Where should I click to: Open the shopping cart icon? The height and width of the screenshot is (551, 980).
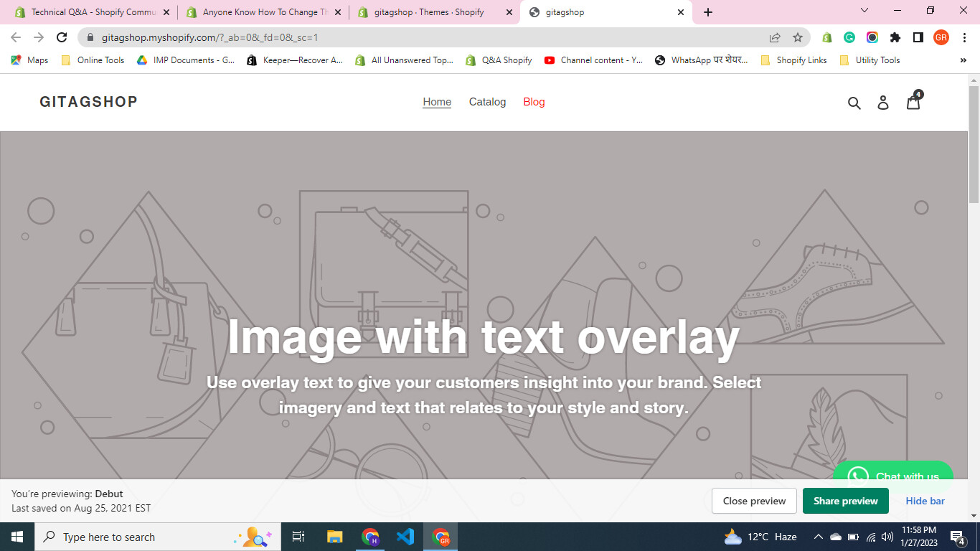click(913, 102)
